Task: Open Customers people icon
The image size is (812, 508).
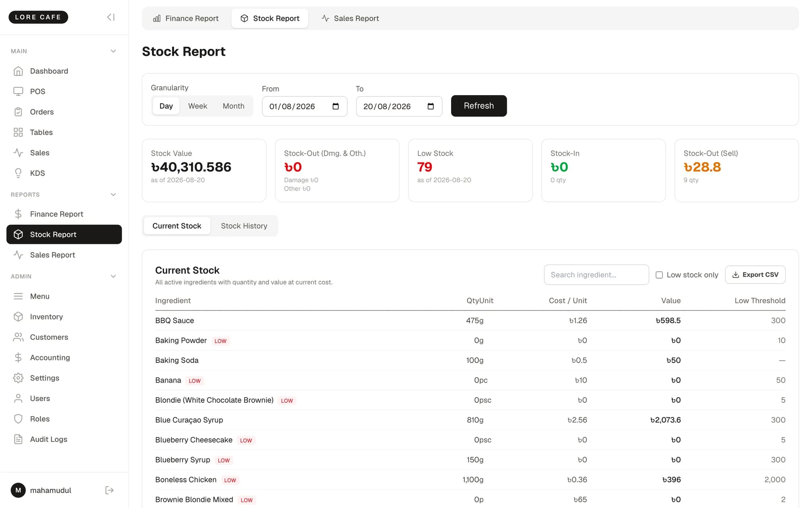Action: 18,337
